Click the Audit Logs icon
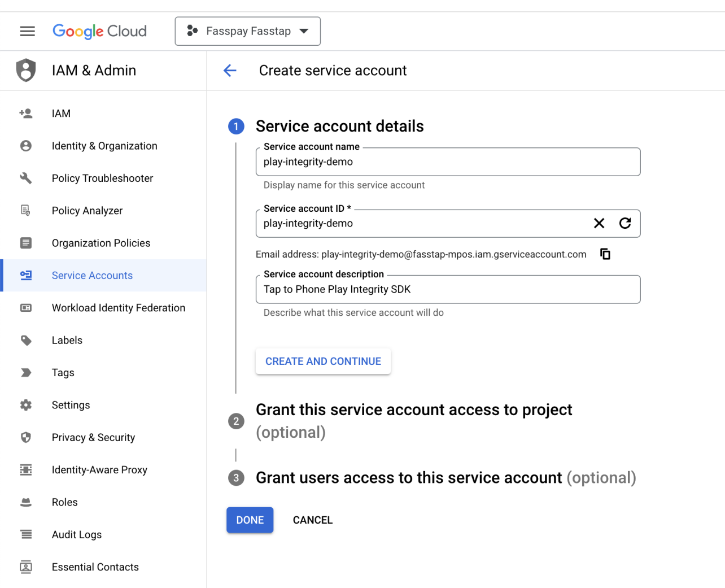This screenshot has width=725, height=588. [26, 535]
